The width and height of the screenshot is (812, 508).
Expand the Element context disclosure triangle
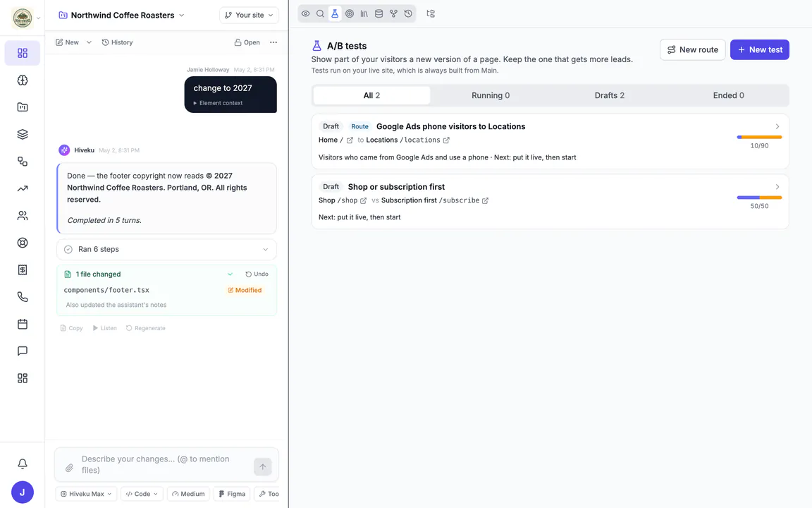pos(195,103)
